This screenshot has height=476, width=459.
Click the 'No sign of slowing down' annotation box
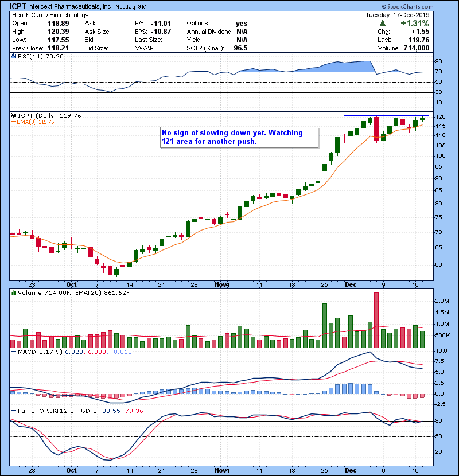point(239,137)
